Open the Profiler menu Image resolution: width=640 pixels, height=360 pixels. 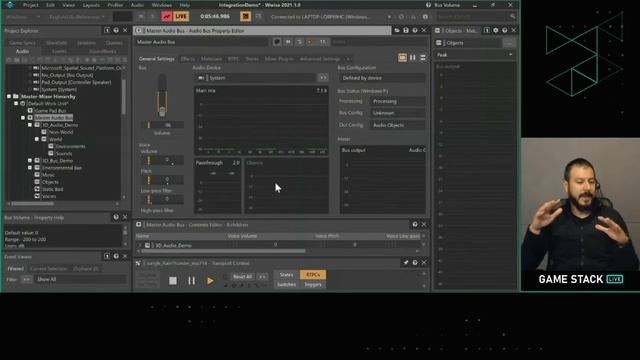(115, 5)
